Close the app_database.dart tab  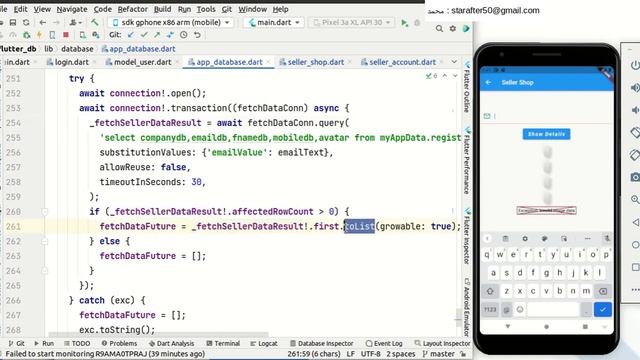[x=268, y=62]
